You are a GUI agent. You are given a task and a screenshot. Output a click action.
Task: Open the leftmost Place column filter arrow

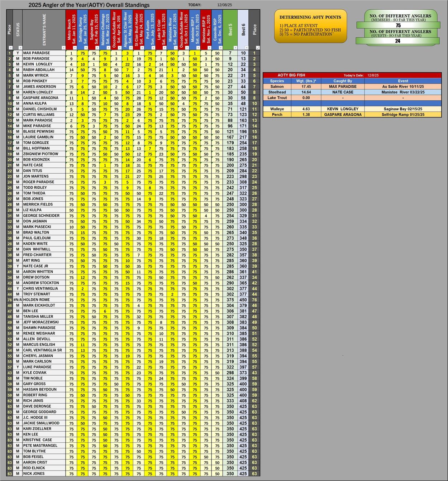11,48
